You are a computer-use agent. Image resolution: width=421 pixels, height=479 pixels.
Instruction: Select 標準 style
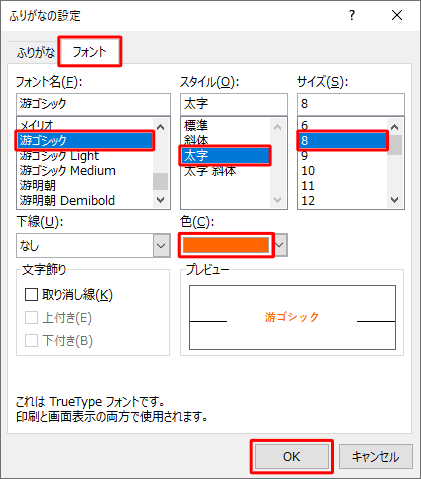point(225,125)
